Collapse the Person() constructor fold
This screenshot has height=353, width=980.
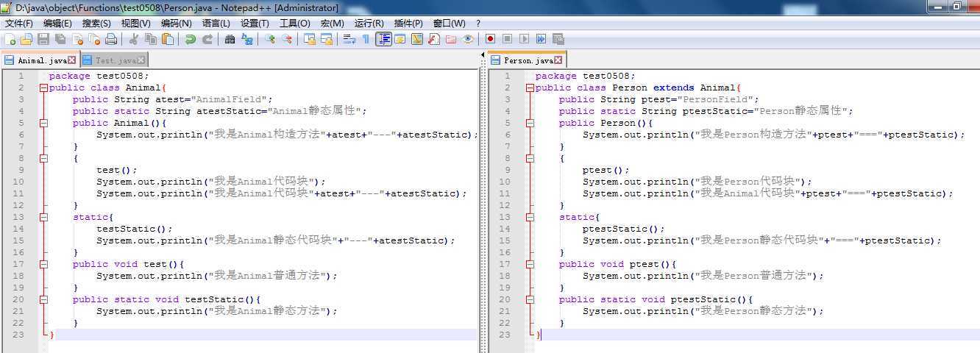coord(530,123)
